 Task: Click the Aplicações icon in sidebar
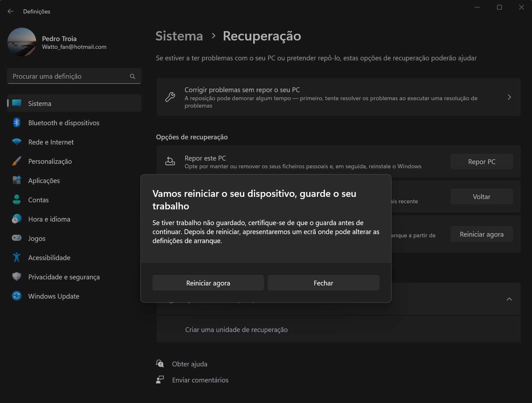click(x=17, y=180)
